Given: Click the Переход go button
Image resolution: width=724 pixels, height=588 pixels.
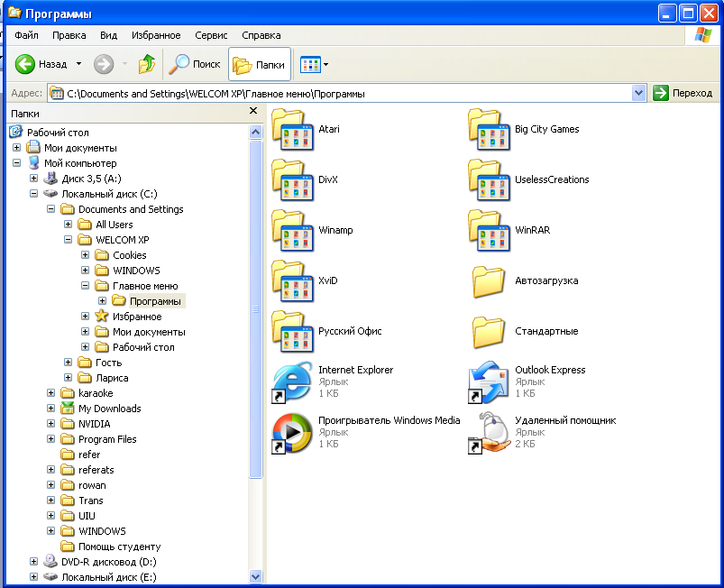Looking at the screenshot, I should tap(683, 93).
